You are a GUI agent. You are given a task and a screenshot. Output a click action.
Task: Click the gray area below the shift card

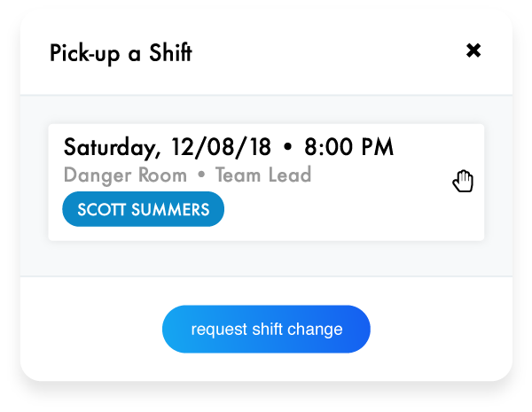266,258
